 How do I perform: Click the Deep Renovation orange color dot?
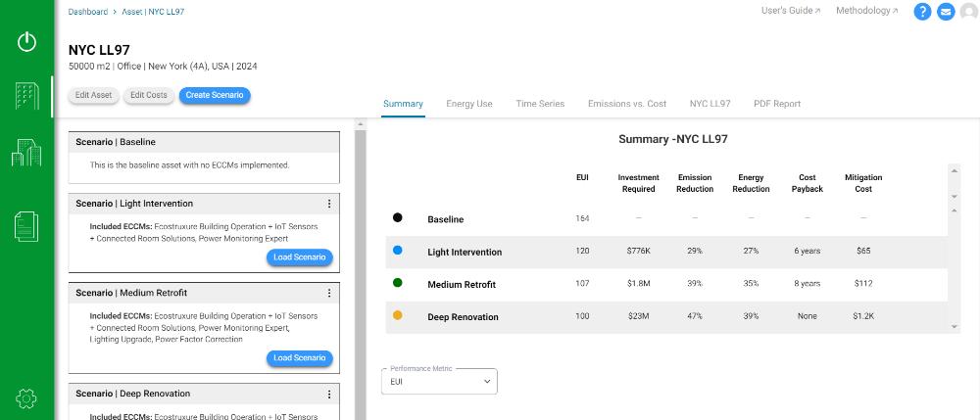tap(398, 316)
